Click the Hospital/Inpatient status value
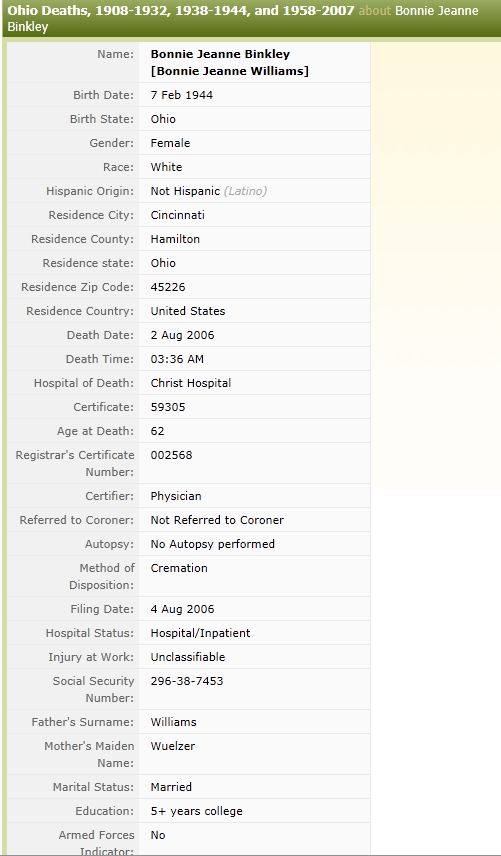Viewport: 501px width, 856px height. click(x=200, y=633)
